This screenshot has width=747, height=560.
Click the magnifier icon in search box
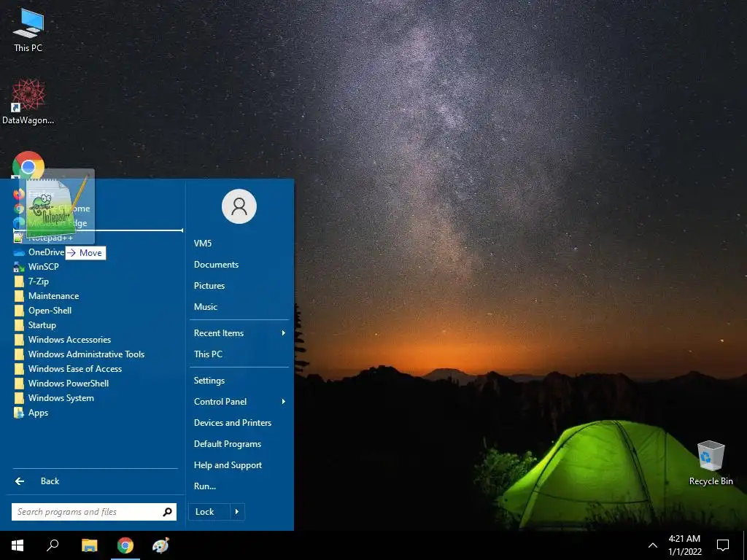167,512
